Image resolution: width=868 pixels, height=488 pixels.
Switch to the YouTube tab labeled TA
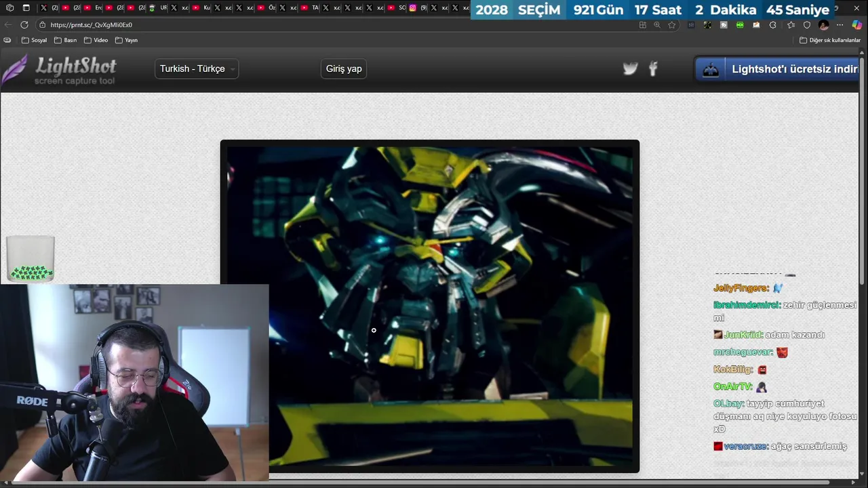tap(310, 7)
